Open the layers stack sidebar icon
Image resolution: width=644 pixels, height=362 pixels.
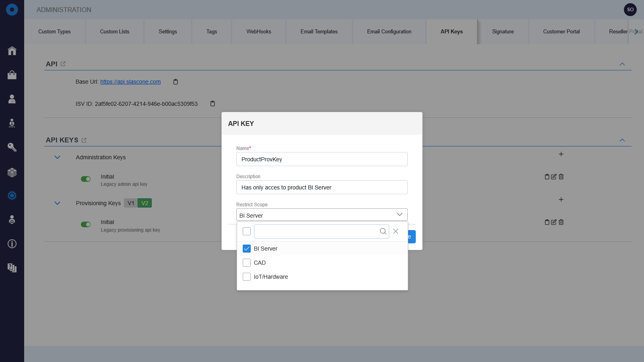coord(12,173)
